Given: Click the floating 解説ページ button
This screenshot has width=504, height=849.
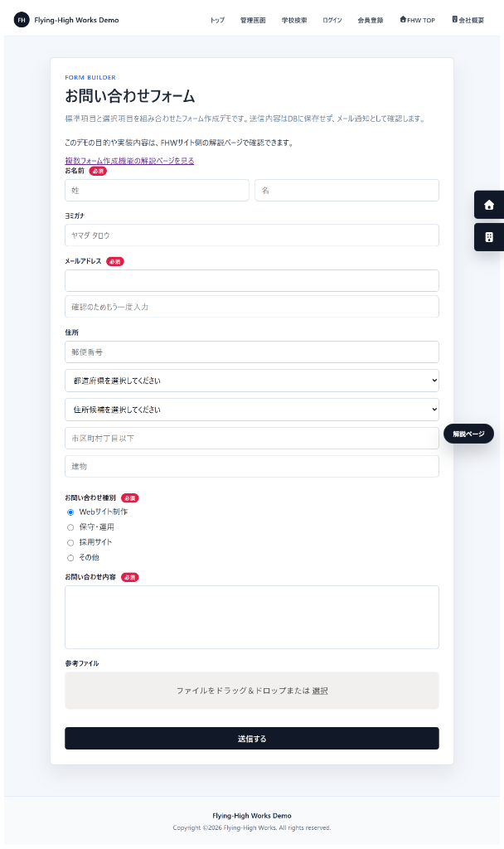Looking at the screenshot, I should point(469,434).
